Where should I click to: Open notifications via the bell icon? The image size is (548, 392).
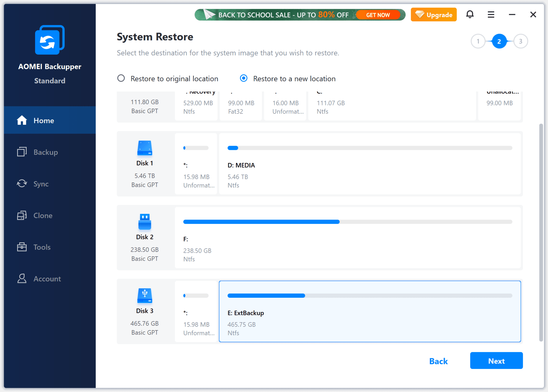pos(470,14)
